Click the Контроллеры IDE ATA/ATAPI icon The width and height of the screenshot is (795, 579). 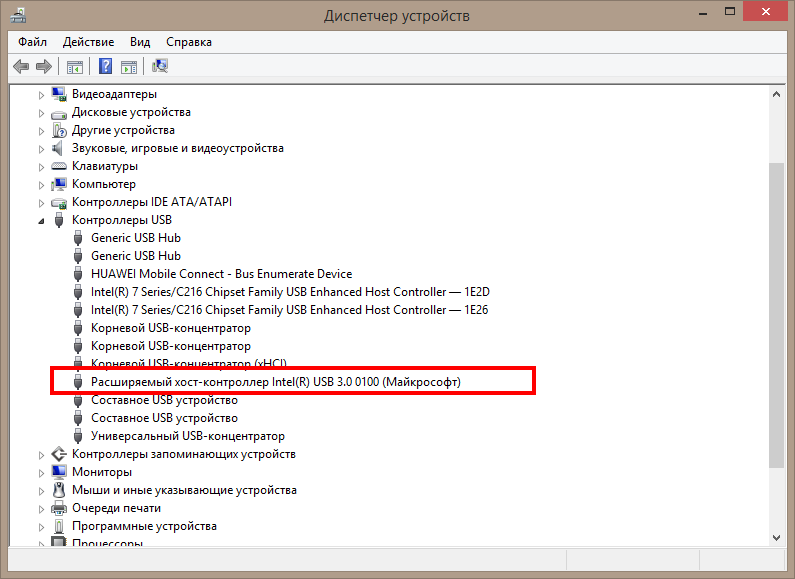pyautogui.click(x=59, y=203)
